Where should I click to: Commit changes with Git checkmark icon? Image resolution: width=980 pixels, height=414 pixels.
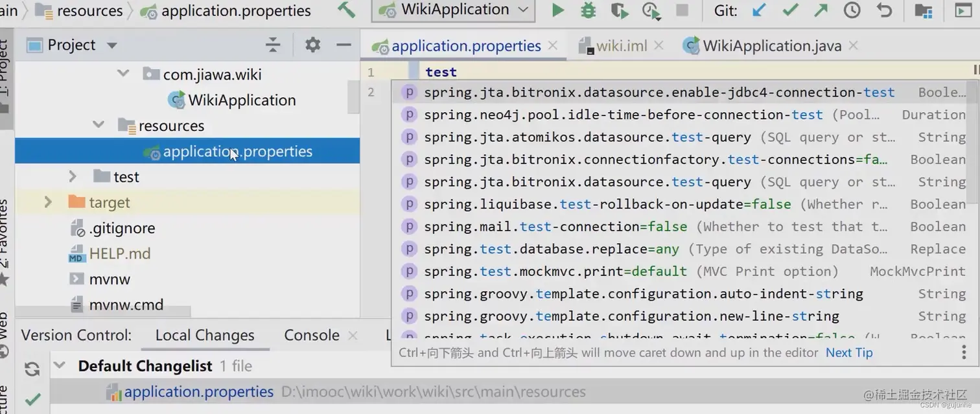coord(790,10)
